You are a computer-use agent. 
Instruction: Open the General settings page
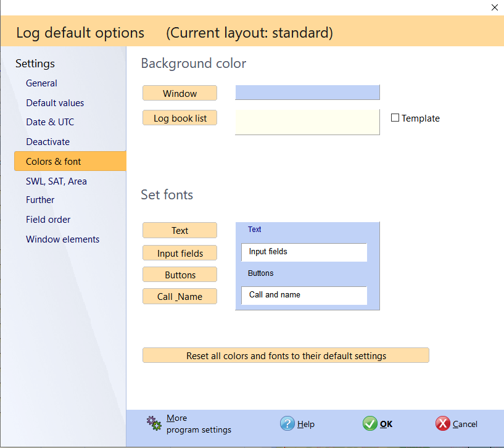pos(41,83)
